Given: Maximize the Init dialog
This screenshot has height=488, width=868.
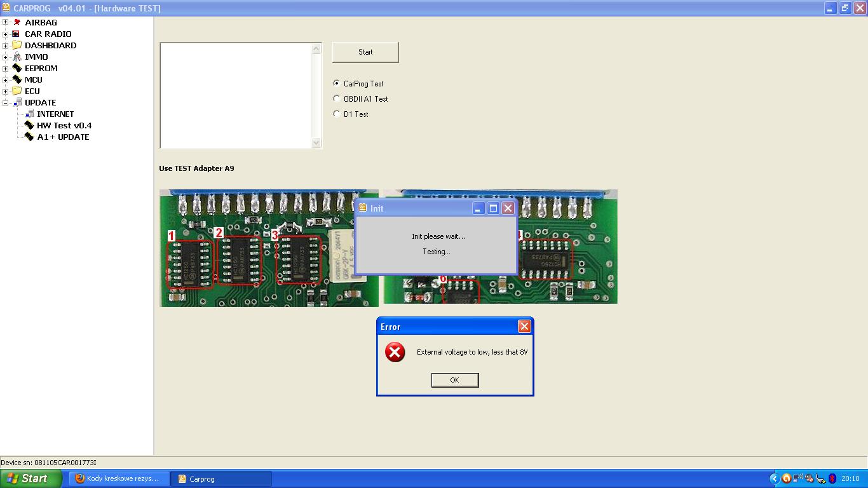Looking at the screenshot, I should click(x=493, y=208).
